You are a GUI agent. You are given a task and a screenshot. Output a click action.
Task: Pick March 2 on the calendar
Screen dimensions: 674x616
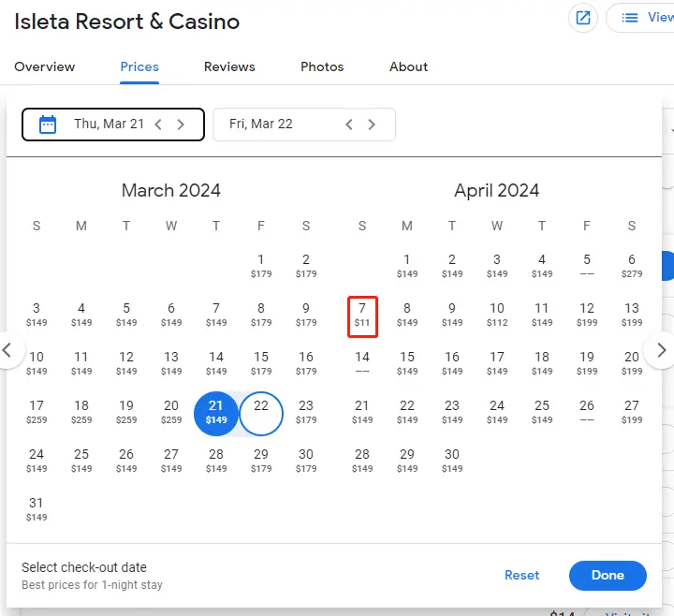[x=305, y=266]
